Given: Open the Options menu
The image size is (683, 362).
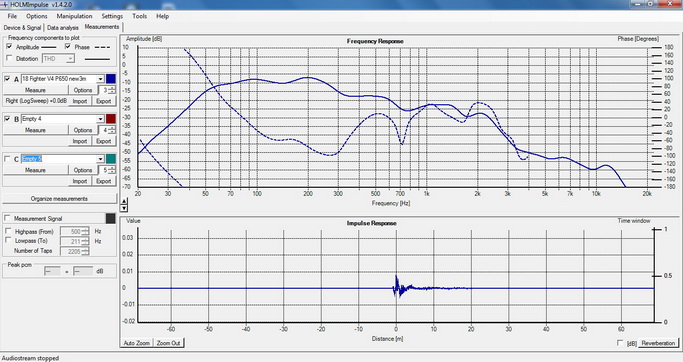Looking at the screenshot, I should tap(37, 16).
